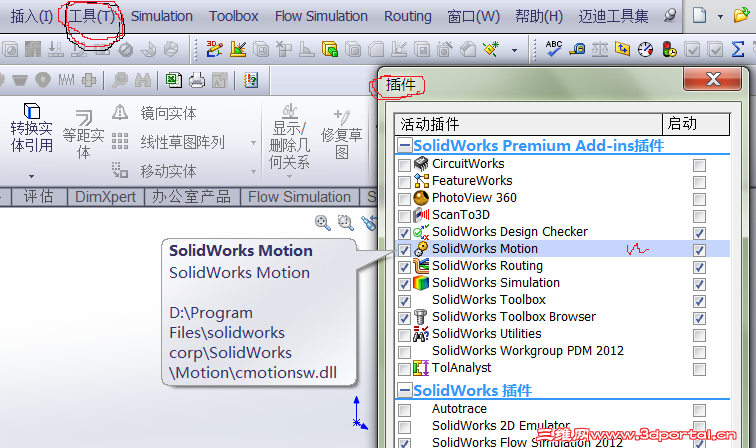The image size is (756, 448).
Task: Open the Toolbox menu
Action: coord(233,16)
